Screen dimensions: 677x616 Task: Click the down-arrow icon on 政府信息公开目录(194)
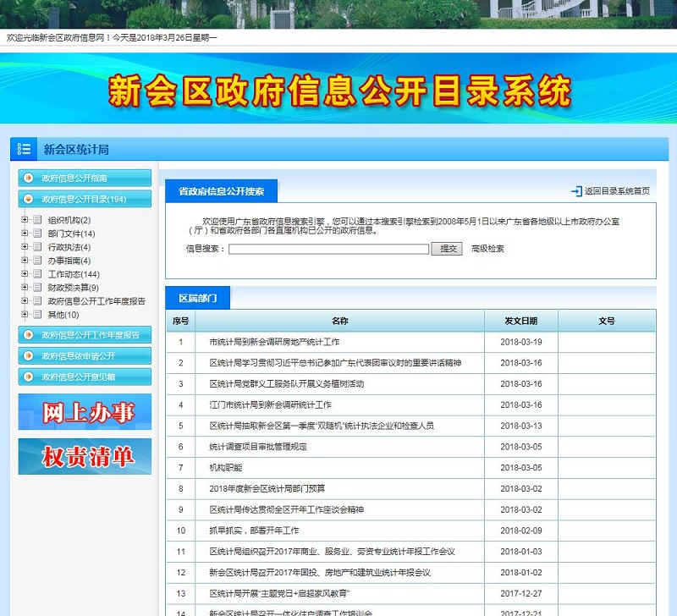29,200
